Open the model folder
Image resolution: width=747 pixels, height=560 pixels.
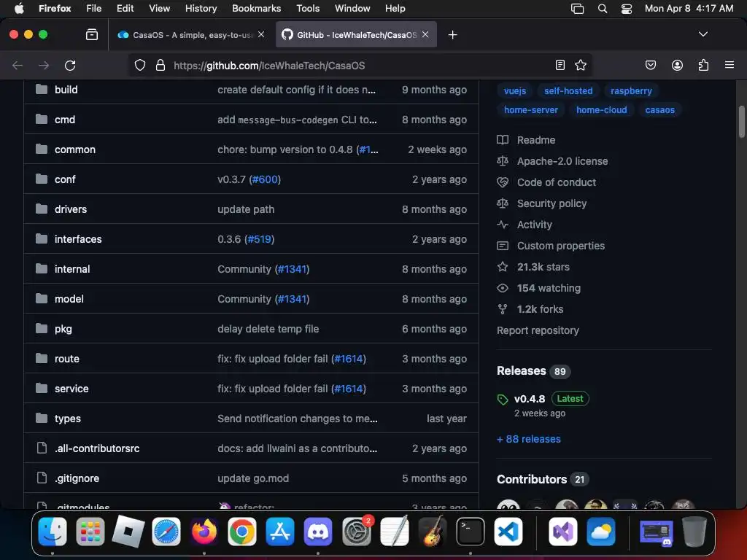(69, 299)
